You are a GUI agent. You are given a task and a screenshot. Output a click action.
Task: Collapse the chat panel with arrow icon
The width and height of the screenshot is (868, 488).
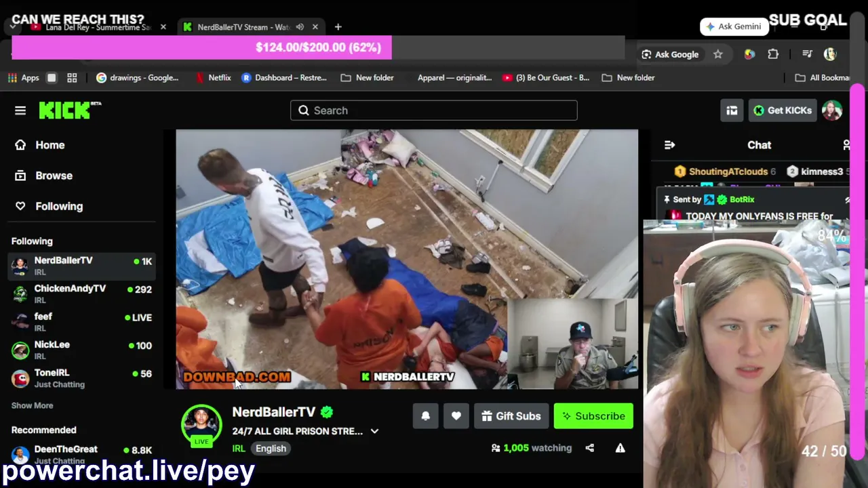click(669, 145)
